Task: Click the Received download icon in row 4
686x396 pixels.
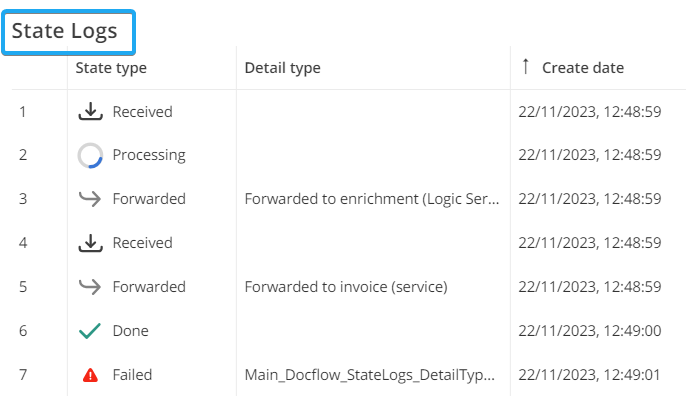Action: (x=90, y=243)
